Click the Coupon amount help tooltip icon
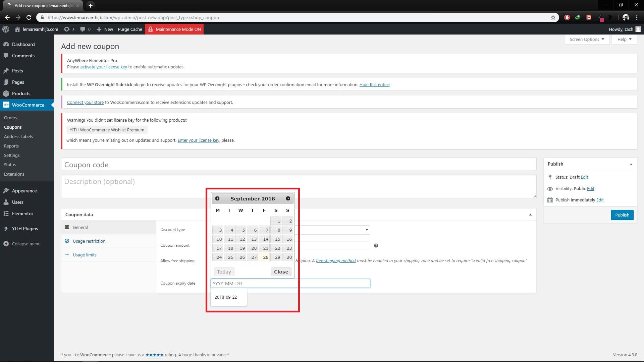644x362 pixels. [x=376, y=246]
